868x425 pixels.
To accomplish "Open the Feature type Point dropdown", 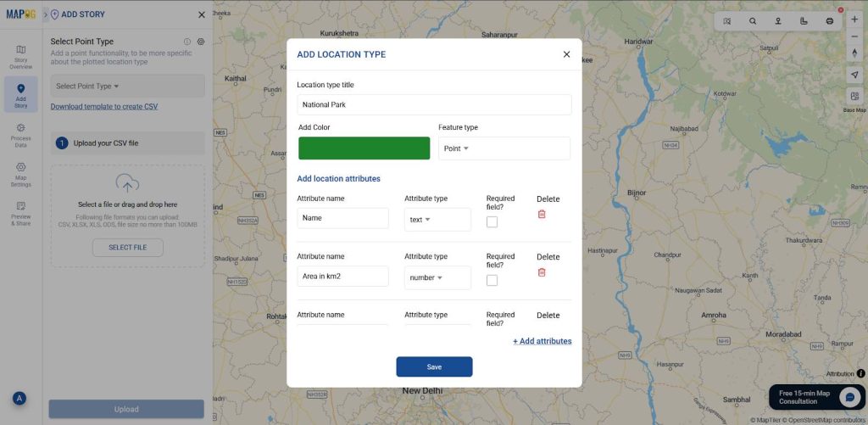I will pyautogui.click(x=504, y=148).
